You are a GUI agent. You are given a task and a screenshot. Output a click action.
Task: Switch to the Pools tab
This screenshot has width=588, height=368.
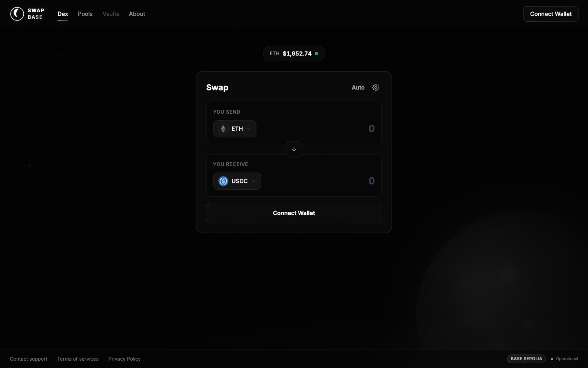[85, 14]
